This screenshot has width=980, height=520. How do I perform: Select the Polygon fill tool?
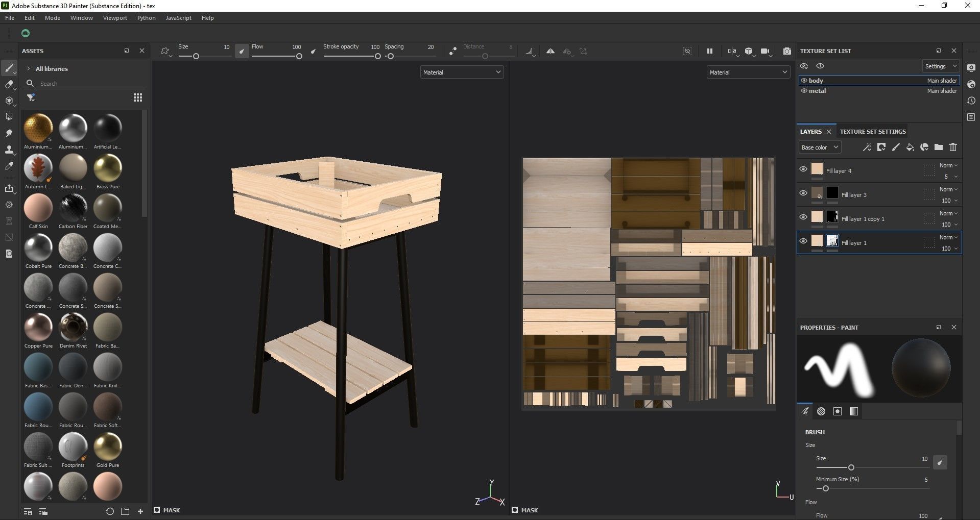tap(9, 117)
